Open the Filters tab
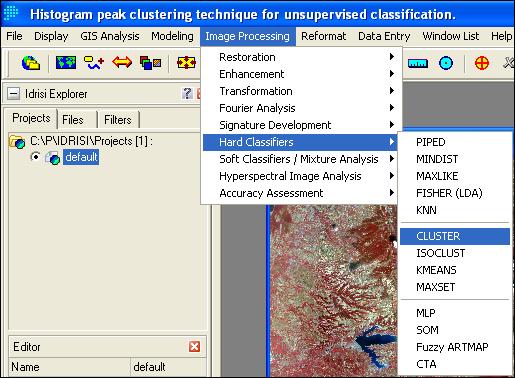515x378 pixels. tap(118, 120)
